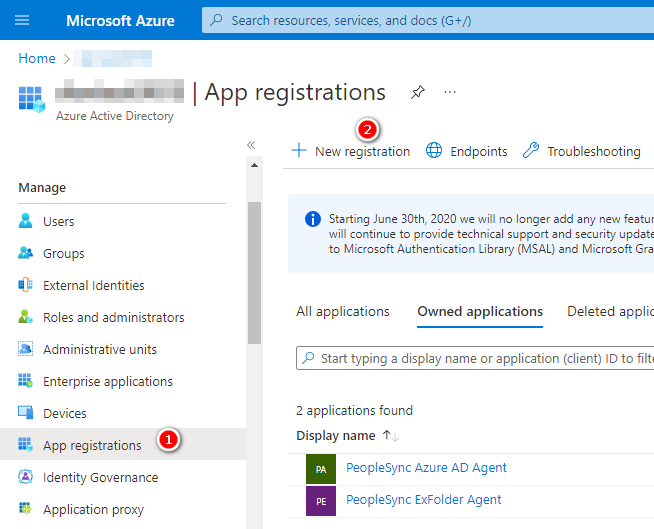The height and width of the screenshot is (529, 654).
Task: Focus the search resources, services, and docs box
Action: pyautogui.click(x=428, y=20)
